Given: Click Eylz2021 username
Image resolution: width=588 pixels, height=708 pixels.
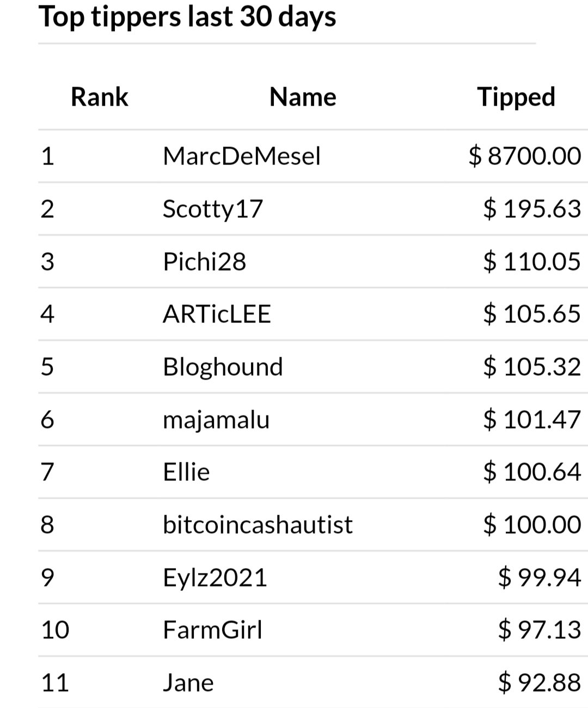Looking at the screenshot, I should (x=215, y=578).
